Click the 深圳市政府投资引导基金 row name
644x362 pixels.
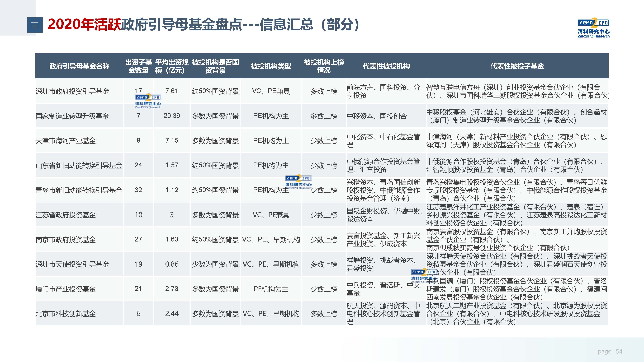72,91
